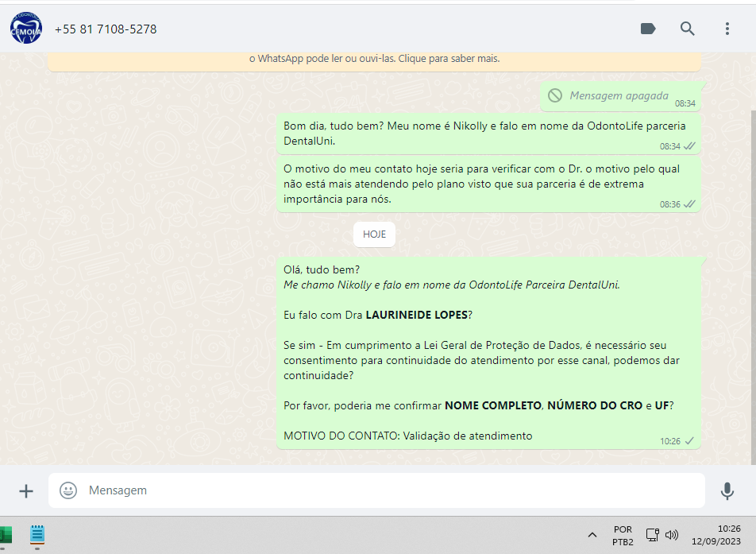
Task: Check the 08:34 double-tick read receipt
Action: coord(689,146)
